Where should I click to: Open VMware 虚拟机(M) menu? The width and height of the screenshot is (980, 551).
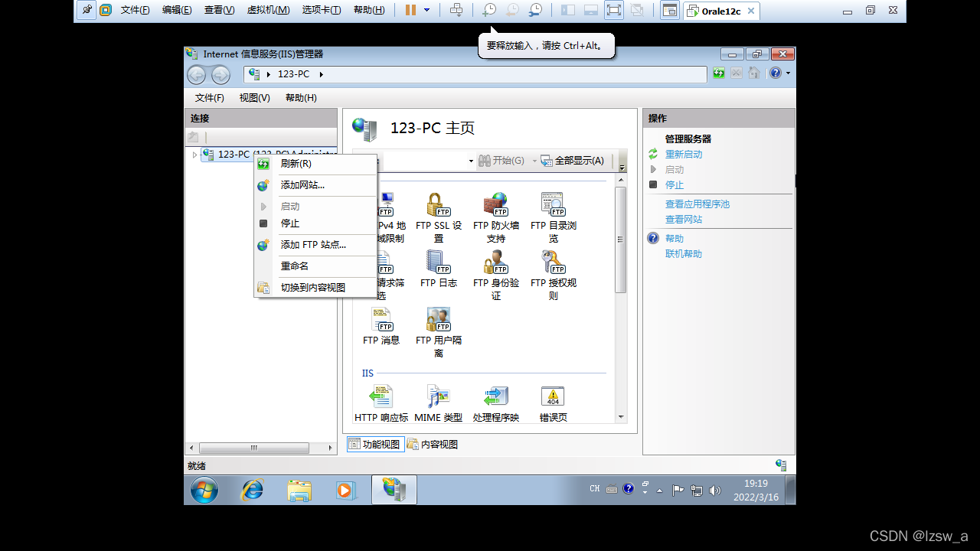pos(268,11)
